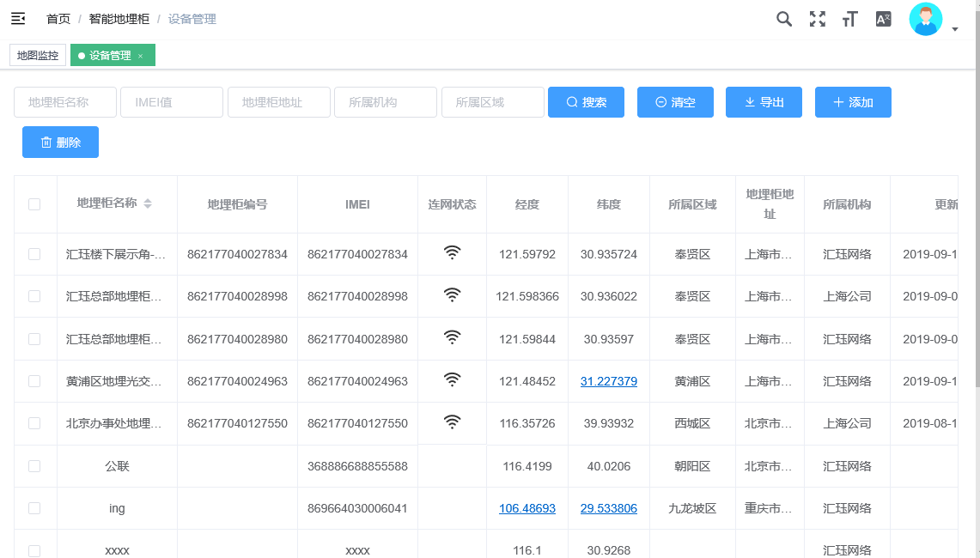Click the 添加 add button
Screen dimensions: 980x558
pyautogui.click(x=852, y=102)
